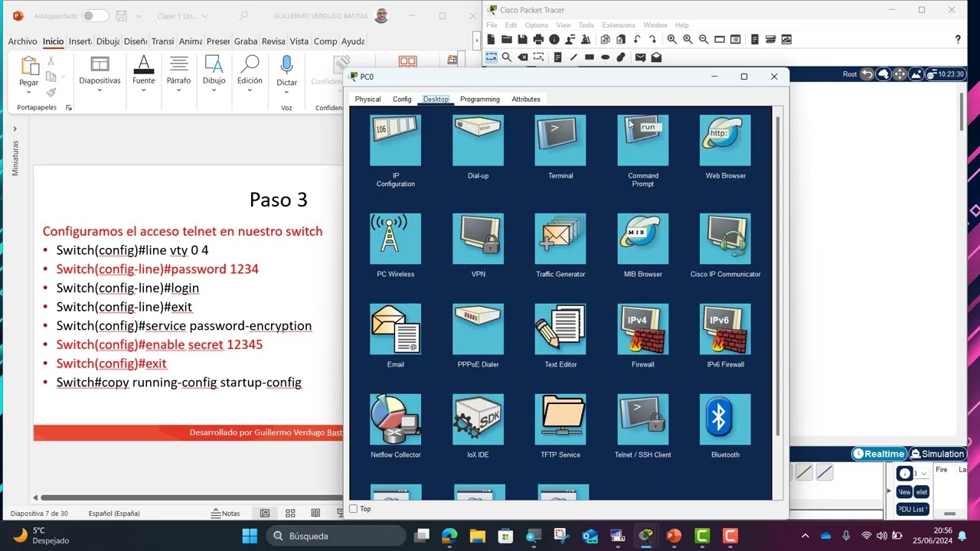This screenshot has width=980, height=551.
Task: Expand the Diapositivas dropdown in PowerPoint
Action: tap(100, 90)
